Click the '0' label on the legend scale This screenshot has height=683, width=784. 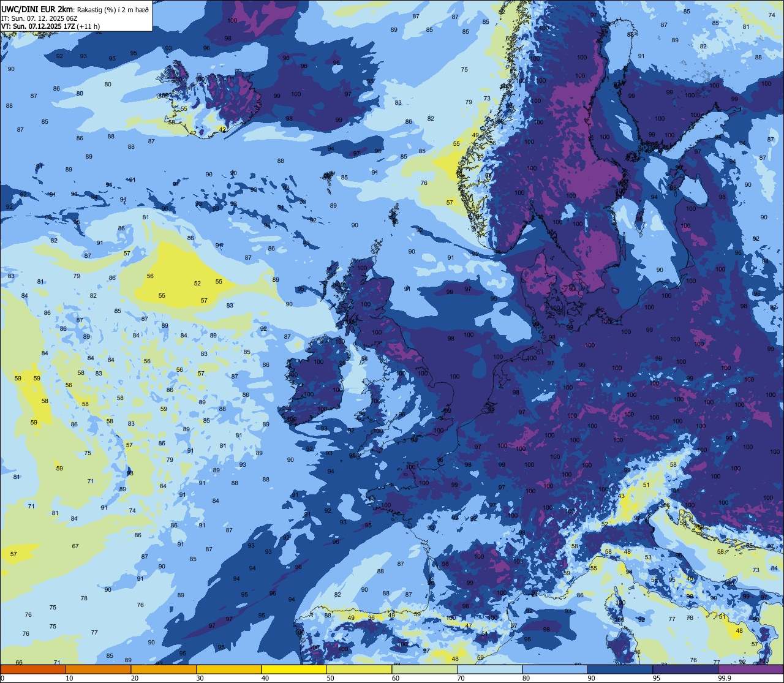2,678
